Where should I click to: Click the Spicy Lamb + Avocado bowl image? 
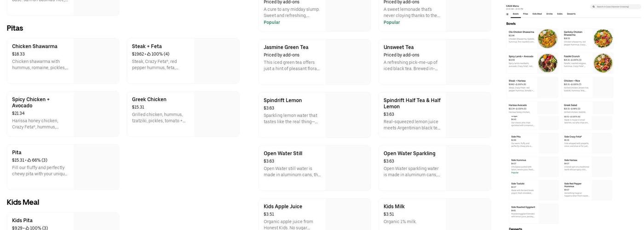point(547,63)
